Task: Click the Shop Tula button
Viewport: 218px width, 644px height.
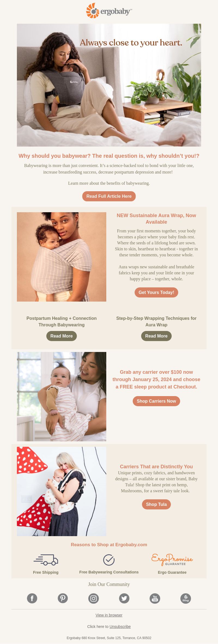Action: (x=156, y=504)
